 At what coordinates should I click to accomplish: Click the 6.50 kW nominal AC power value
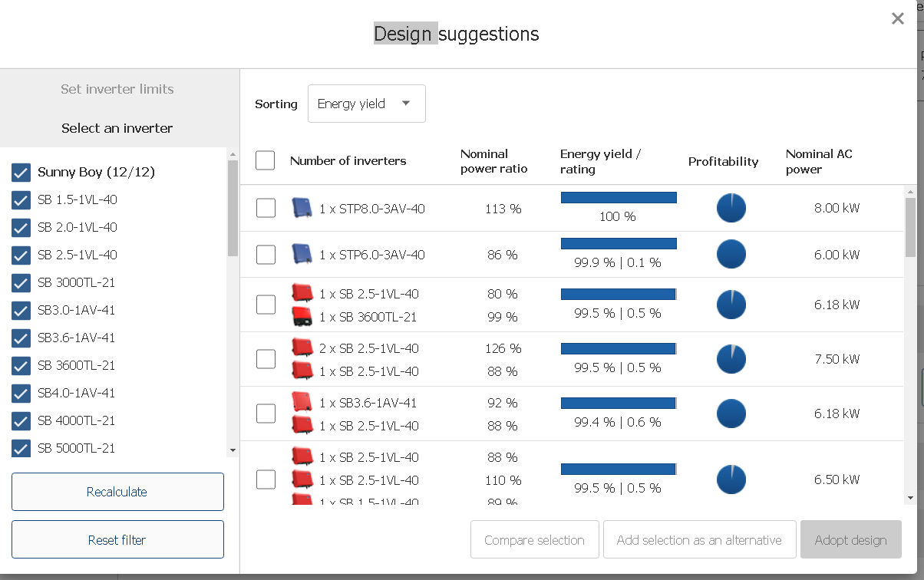point(837,479)
